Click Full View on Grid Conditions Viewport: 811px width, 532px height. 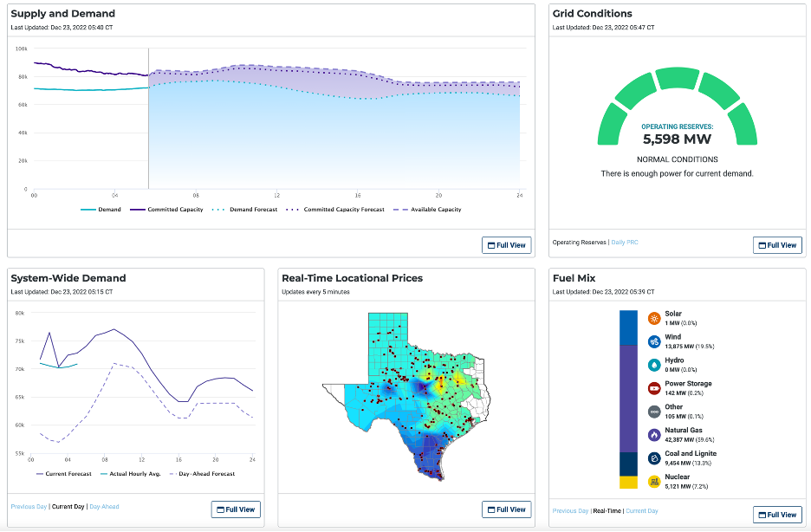776,244
